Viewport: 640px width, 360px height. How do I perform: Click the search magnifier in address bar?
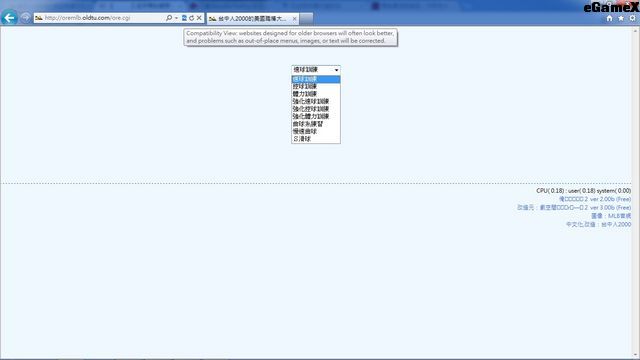pos(169,18)
